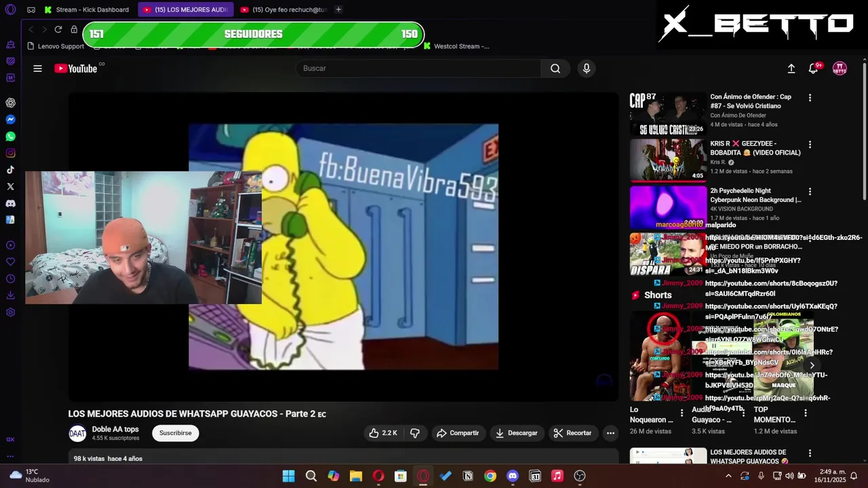Open File Explorer from the taskbar
868x488 pixels.
355,476
